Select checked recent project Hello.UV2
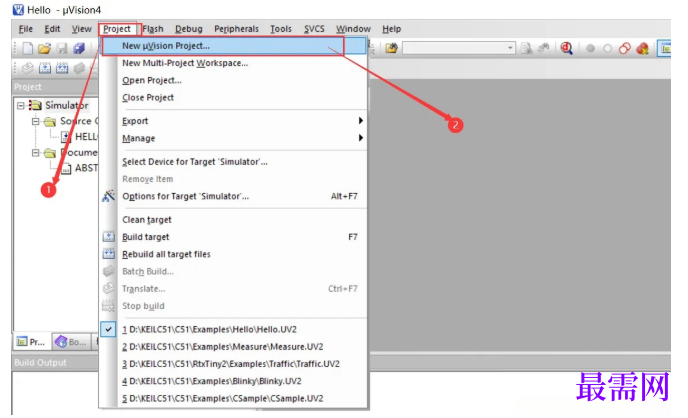 coord(209,329)
